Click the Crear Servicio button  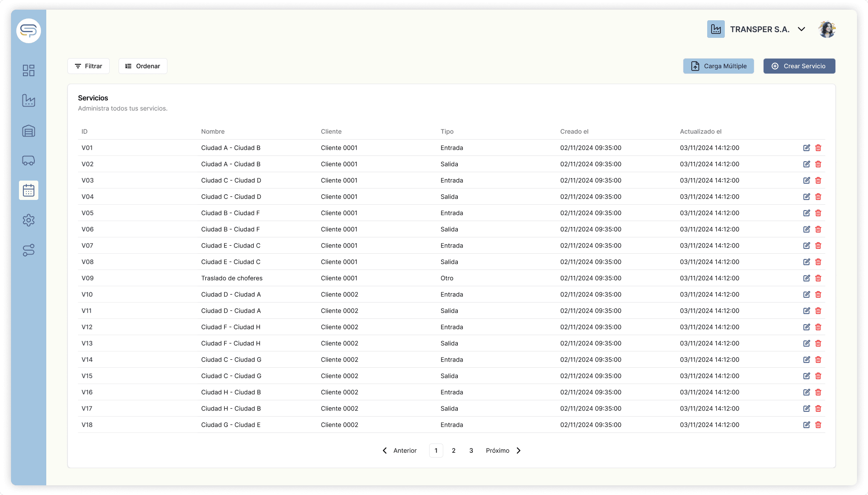point(799,66)
